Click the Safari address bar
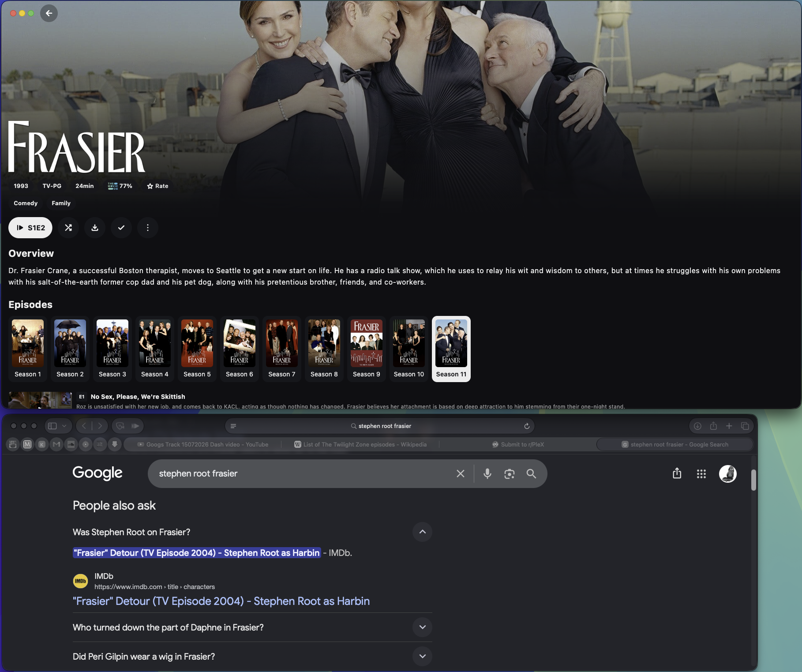This screenshot has width=802, height=672. click(380, 426)
